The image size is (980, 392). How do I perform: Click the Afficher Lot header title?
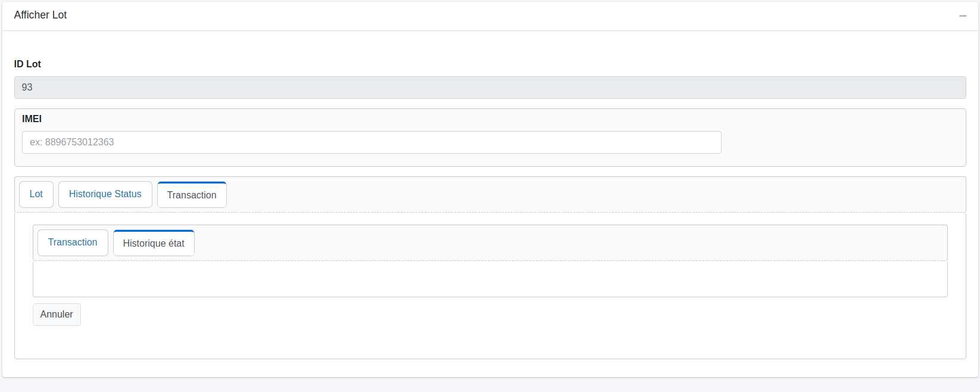click(x=40, y=15)
